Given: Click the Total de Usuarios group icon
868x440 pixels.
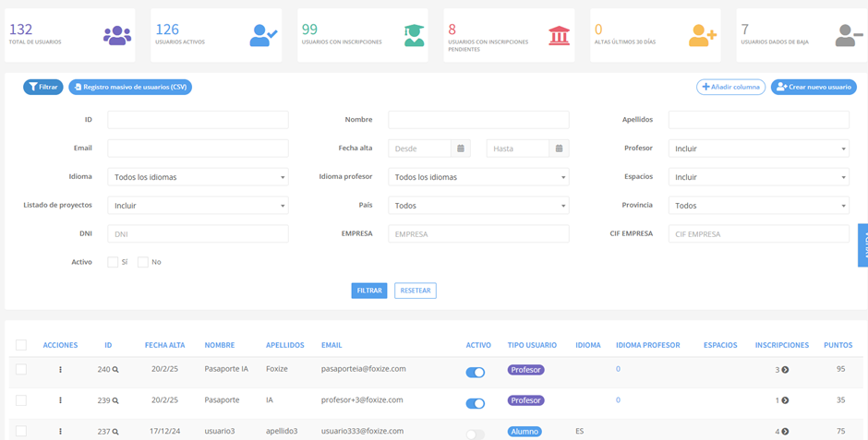Looking at the screenshot, I should point(117,35).
